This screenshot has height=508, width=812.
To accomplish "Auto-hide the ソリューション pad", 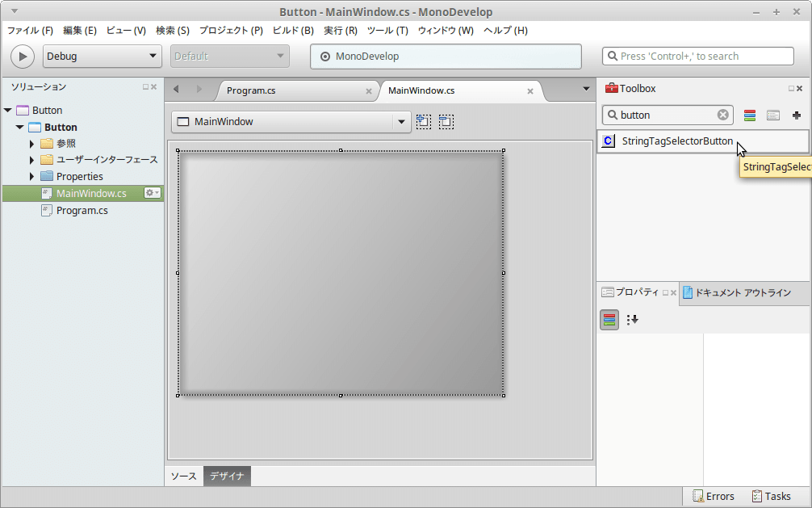I will (x=145, y=87).
